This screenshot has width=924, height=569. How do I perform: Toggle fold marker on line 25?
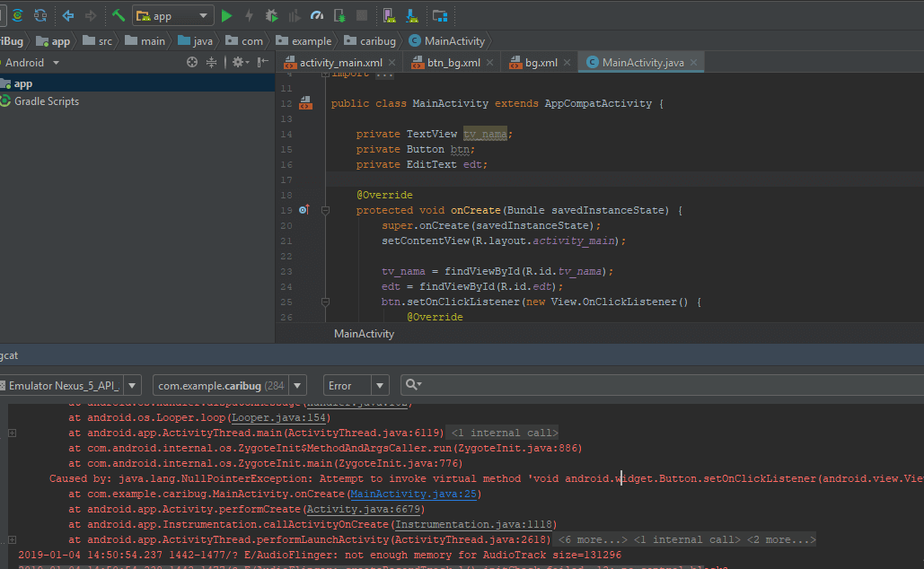(325, 302)
